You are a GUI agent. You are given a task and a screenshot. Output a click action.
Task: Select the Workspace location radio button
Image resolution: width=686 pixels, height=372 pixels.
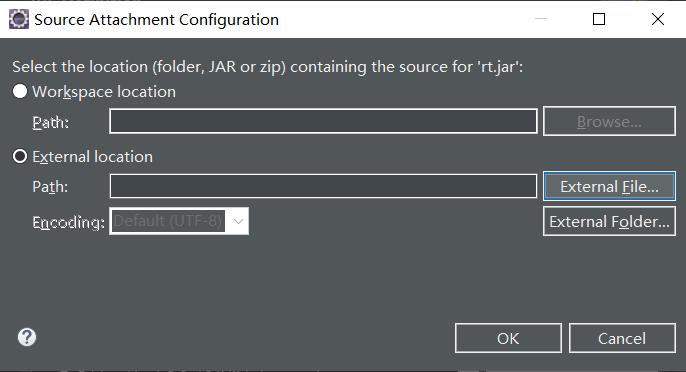click(20, 91)
